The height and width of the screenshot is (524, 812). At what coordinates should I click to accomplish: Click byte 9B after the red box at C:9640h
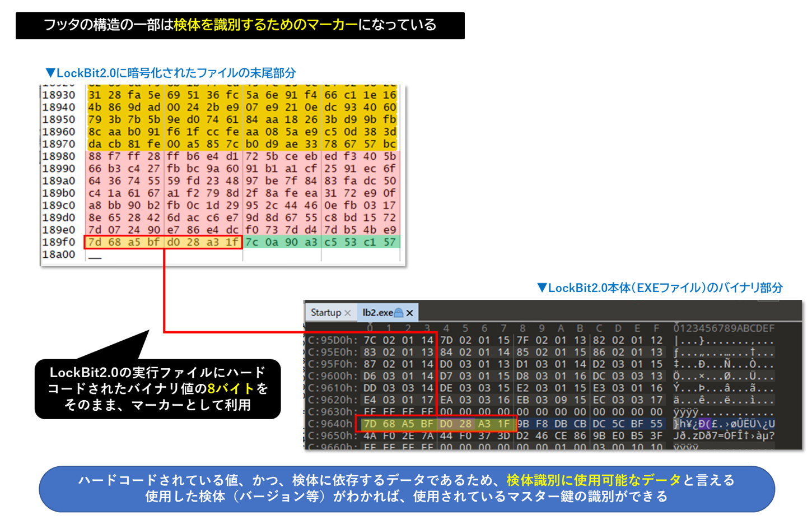coord(522,424)
